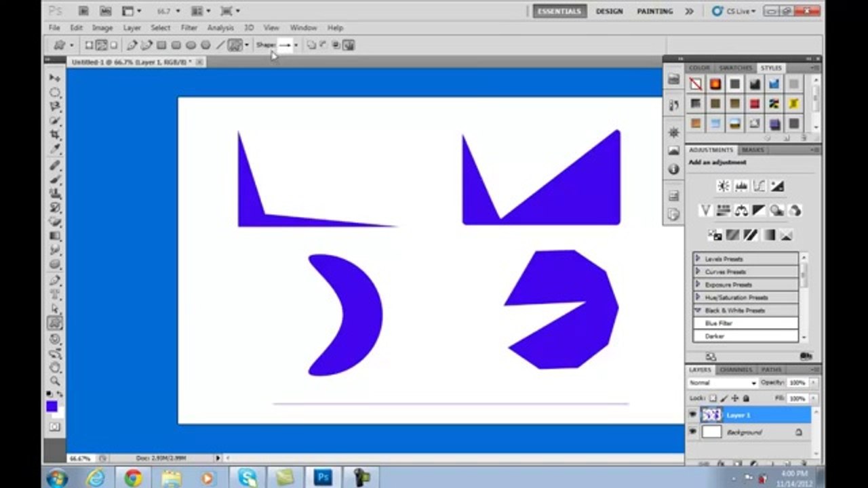Select the Move tool
This screenshot has width=868, height=488.
click(55, 78)
